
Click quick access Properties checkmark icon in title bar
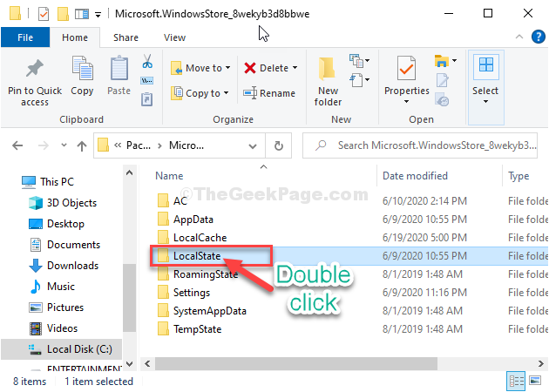pyautogui.click(x=44, y=14)
